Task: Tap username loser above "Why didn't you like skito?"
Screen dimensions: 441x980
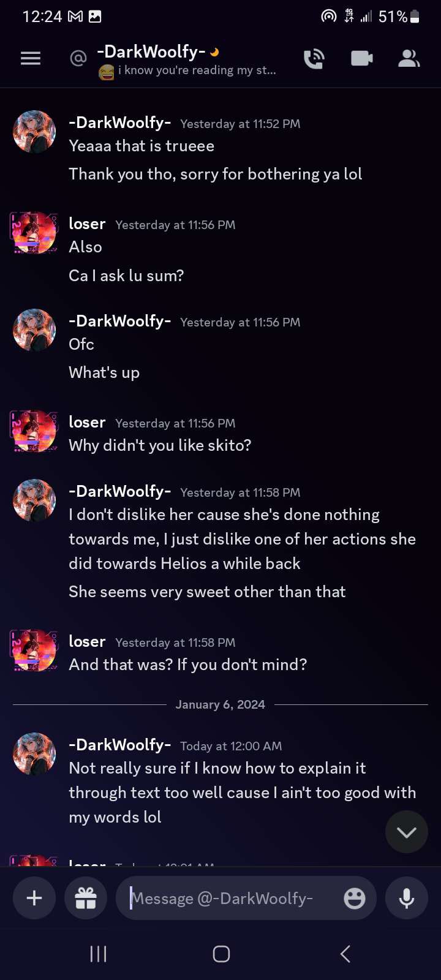Action: [x=87, y=422]
